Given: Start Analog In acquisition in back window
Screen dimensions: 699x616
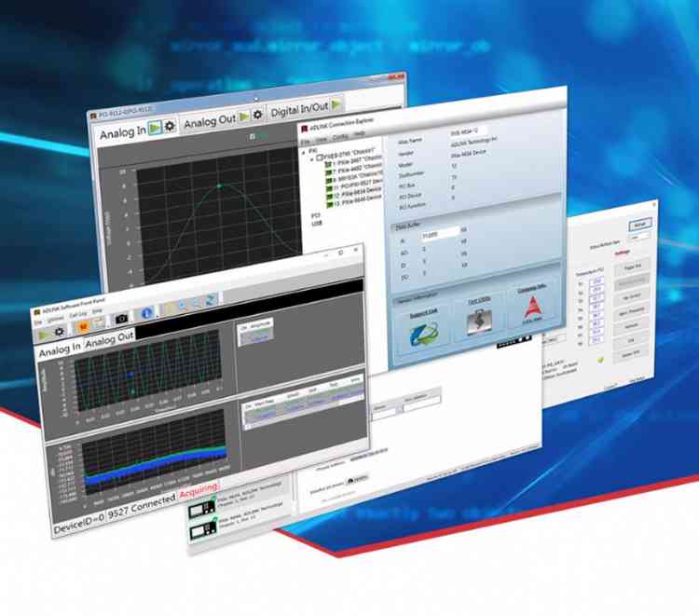Looking at the screenshot, I should click(x=155, y=128).
